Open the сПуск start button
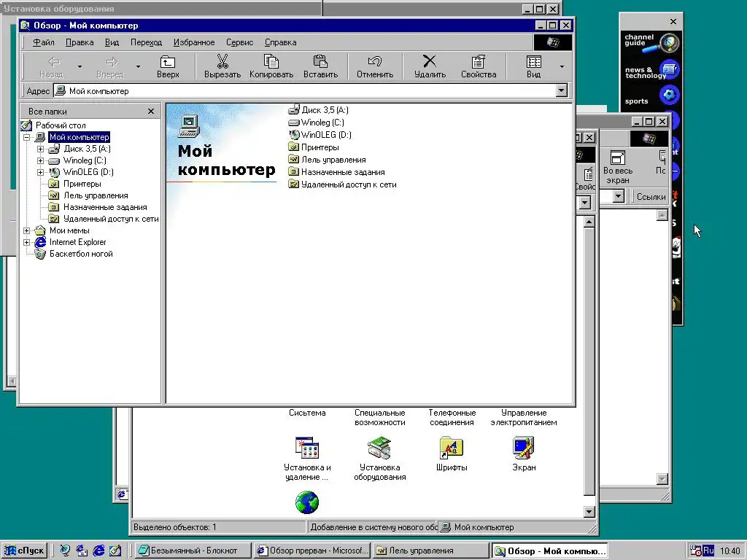 pos(25,551)
